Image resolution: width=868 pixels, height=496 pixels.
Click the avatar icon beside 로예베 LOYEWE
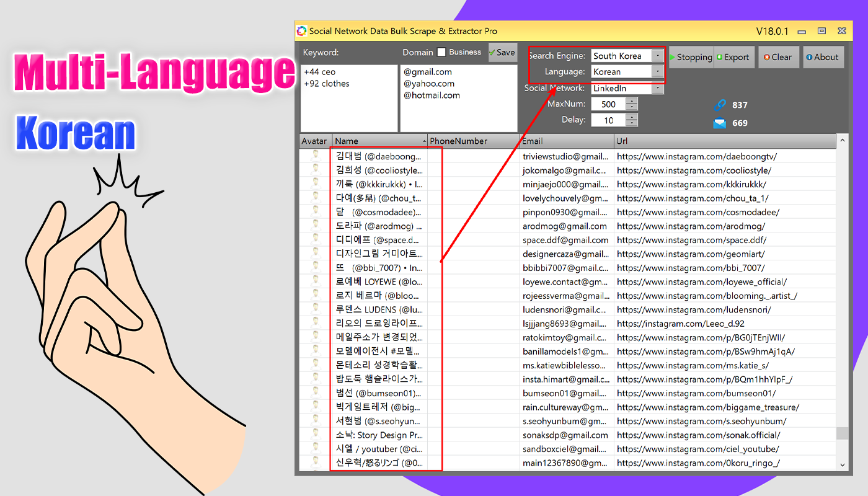click(314, 281)
